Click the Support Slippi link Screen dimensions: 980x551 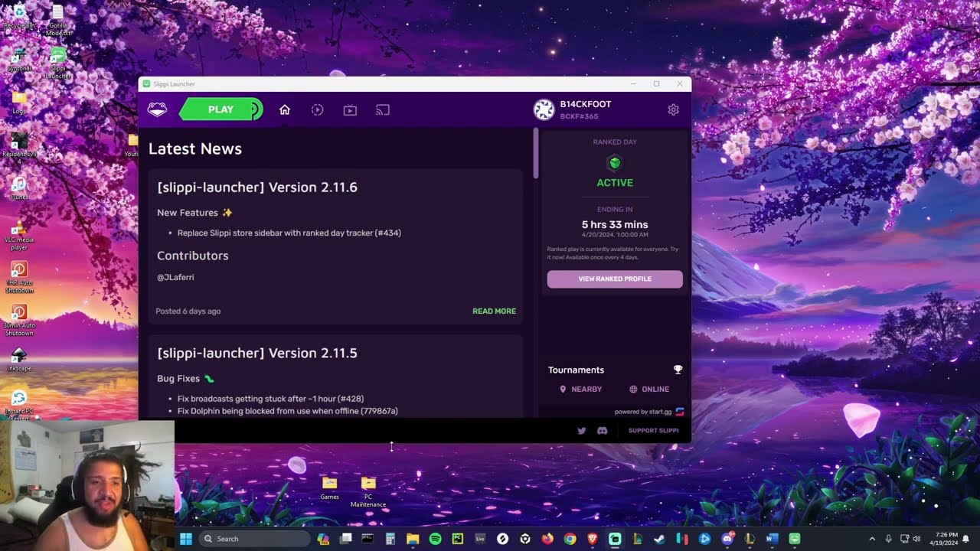pyautogui.click(x=653, y=431)
